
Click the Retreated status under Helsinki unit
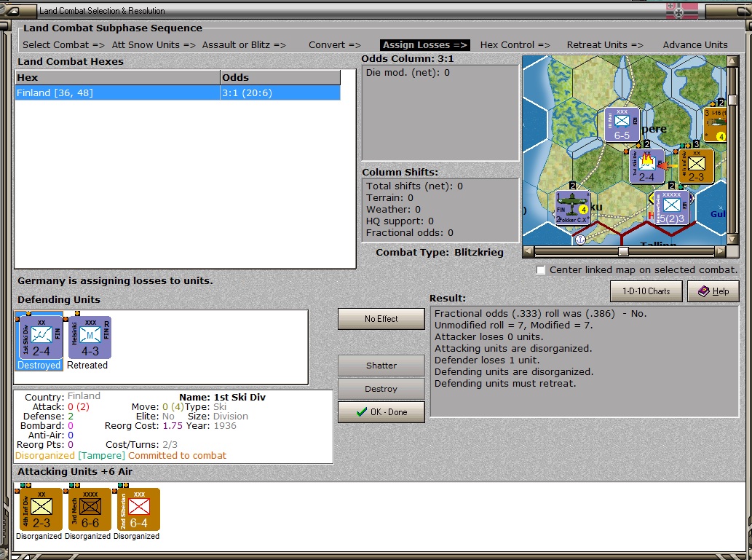pyautogui.click(x=87, y=365)
